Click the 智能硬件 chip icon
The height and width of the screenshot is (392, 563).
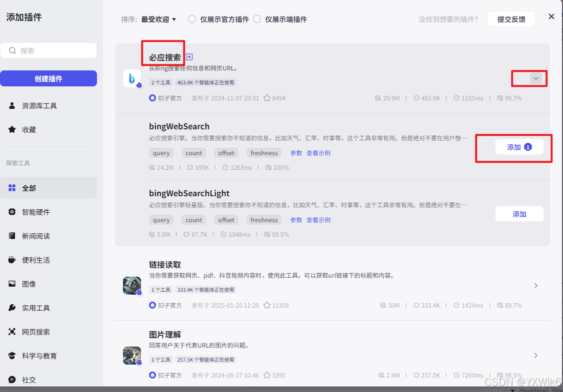[x=12, y=212]
